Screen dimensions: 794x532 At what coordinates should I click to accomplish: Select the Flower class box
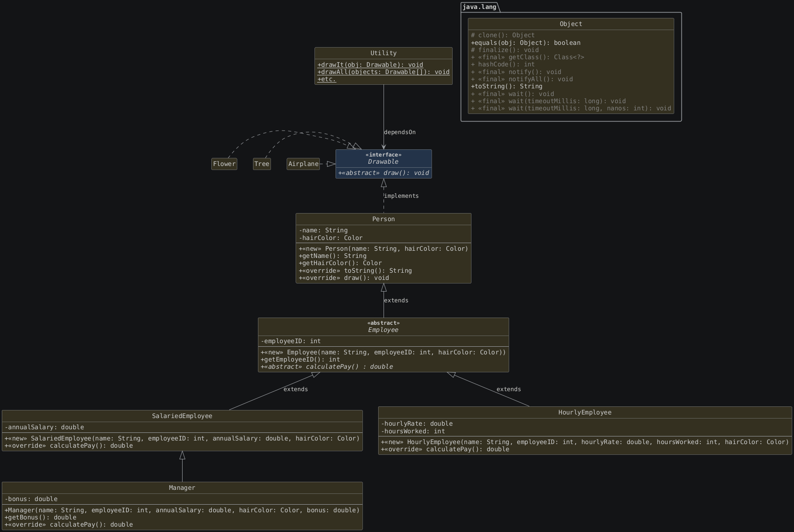pyautogui.click(x=224, y=164)
